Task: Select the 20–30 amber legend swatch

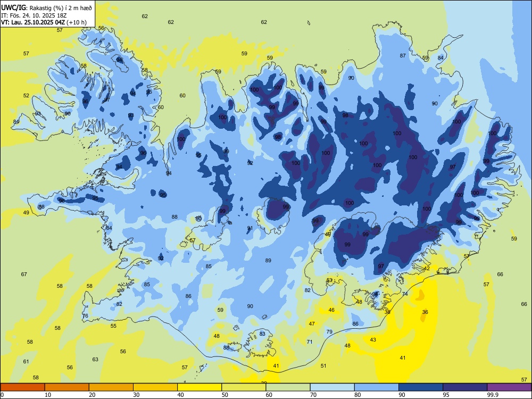Action: click(x=111, y=387)
